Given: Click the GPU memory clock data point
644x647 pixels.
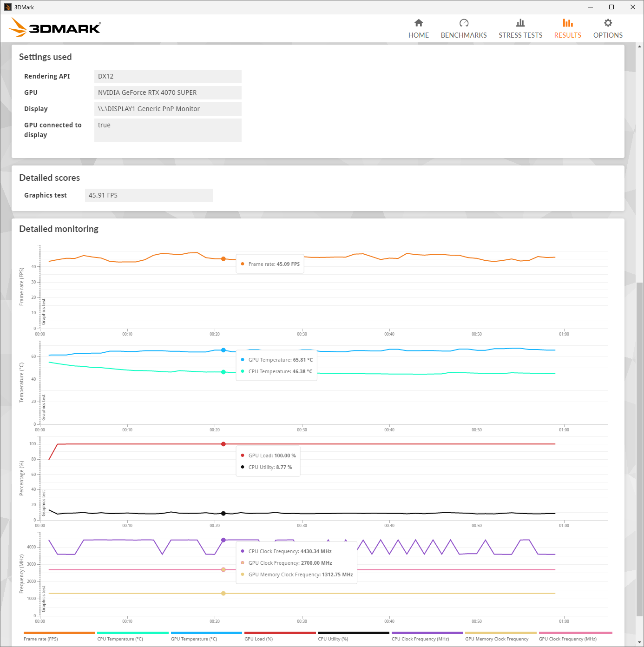Looking at the screenshot, I should tap(223, 594).
